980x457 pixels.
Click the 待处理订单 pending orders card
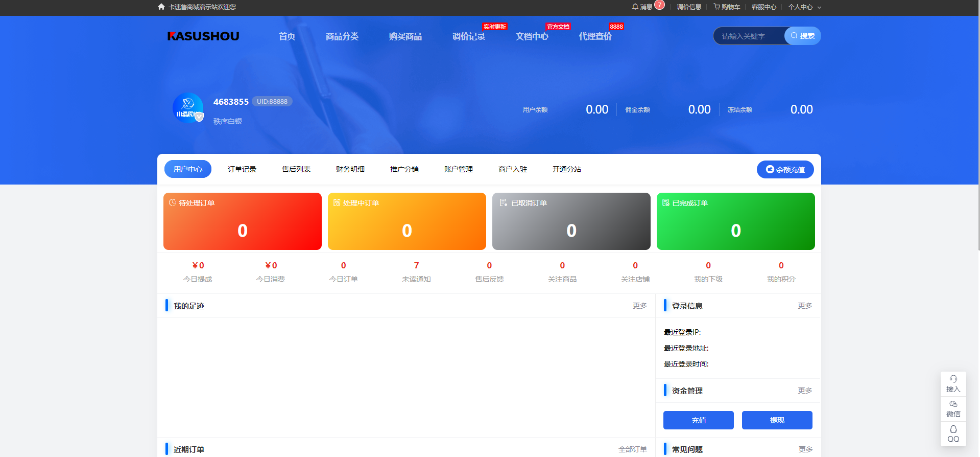[x=243, y=221]
